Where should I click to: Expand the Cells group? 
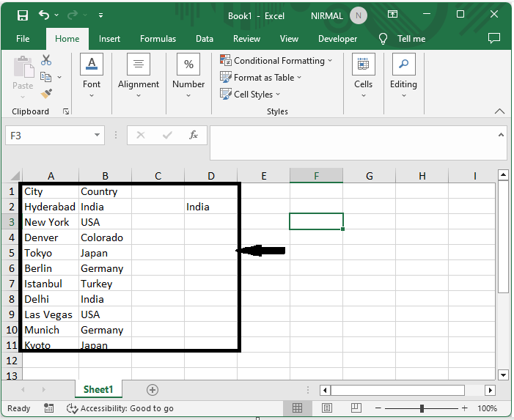click(363, 76)
